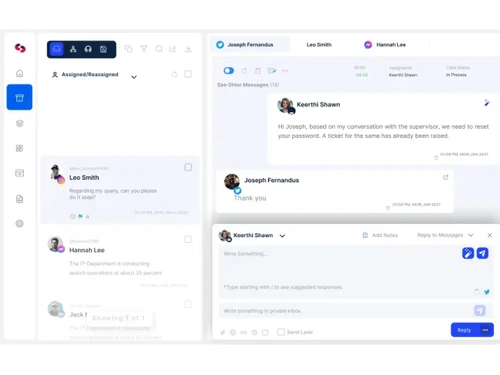Viewport: 500px width, 375px height.
Task: Check the Jack conversation checkbox
Action: coord(188,304)
